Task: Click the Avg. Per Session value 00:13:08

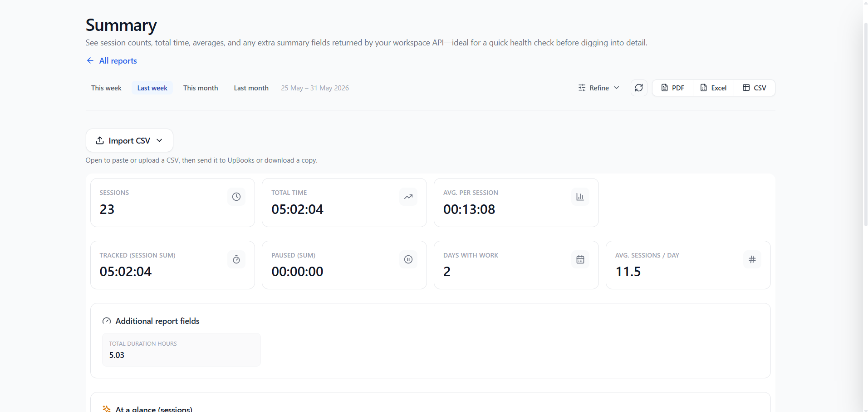Action: [x=469, y=209]
